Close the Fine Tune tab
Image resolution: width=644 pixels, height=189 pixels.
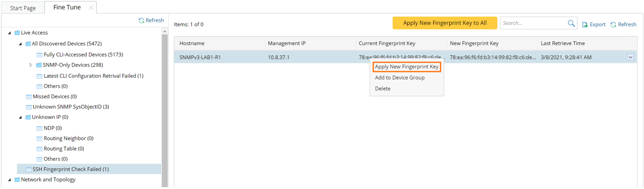[x=91, y=8]
